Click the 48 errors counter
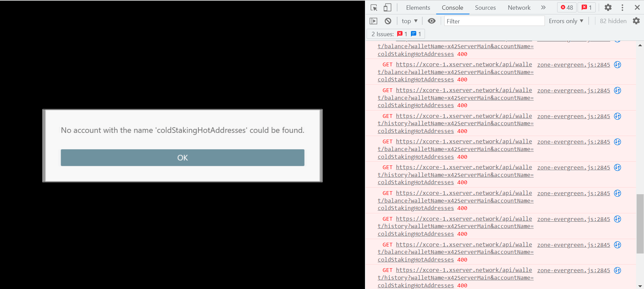 point(567,7)
